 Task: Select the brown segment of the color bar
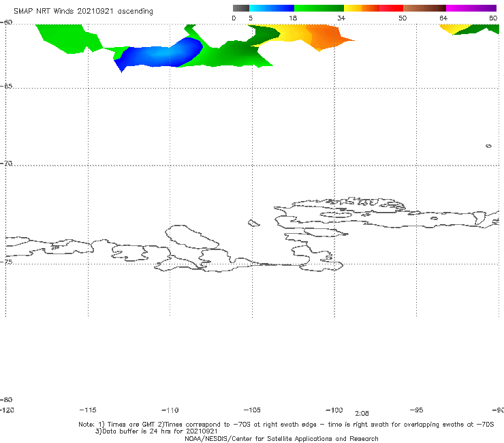coord(424,8)
